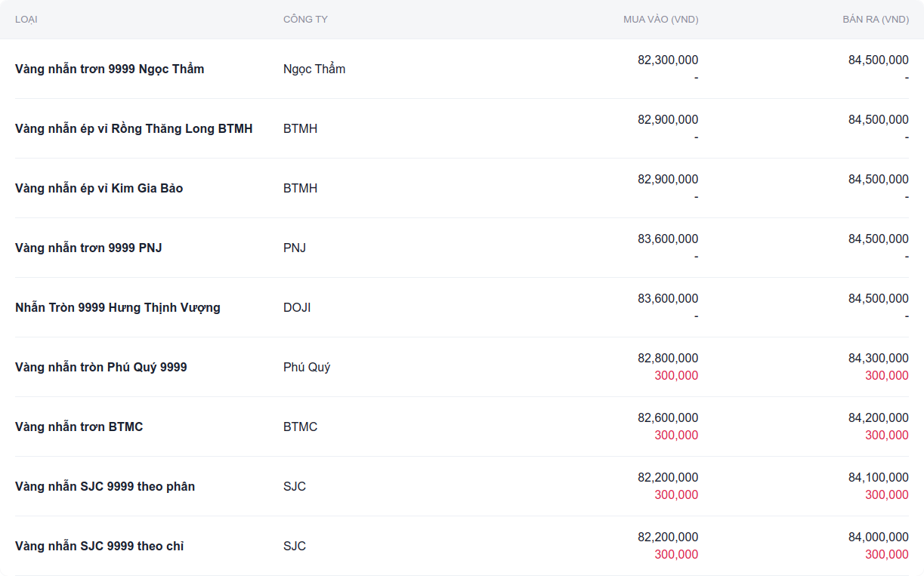Open Vàng nhẫn ép vỉ Rồng Thăng Long BTMH
Viewport: 924px width, 576px height.
point(134,129)
